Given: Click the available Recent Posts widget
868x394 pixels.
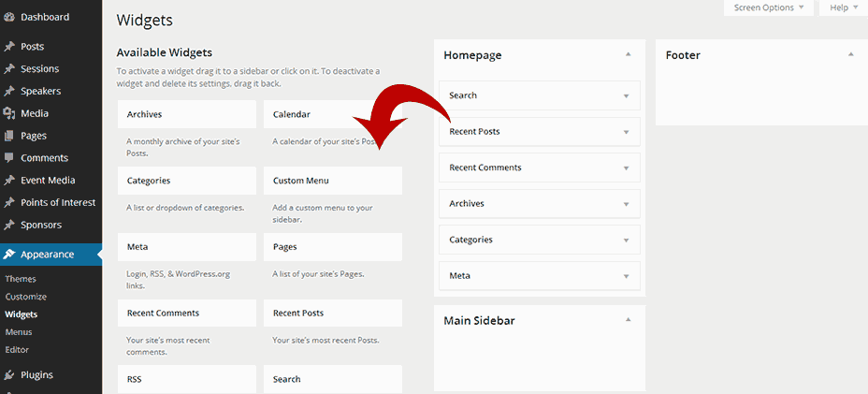Looking at the screenshot, I should (333, 314).
